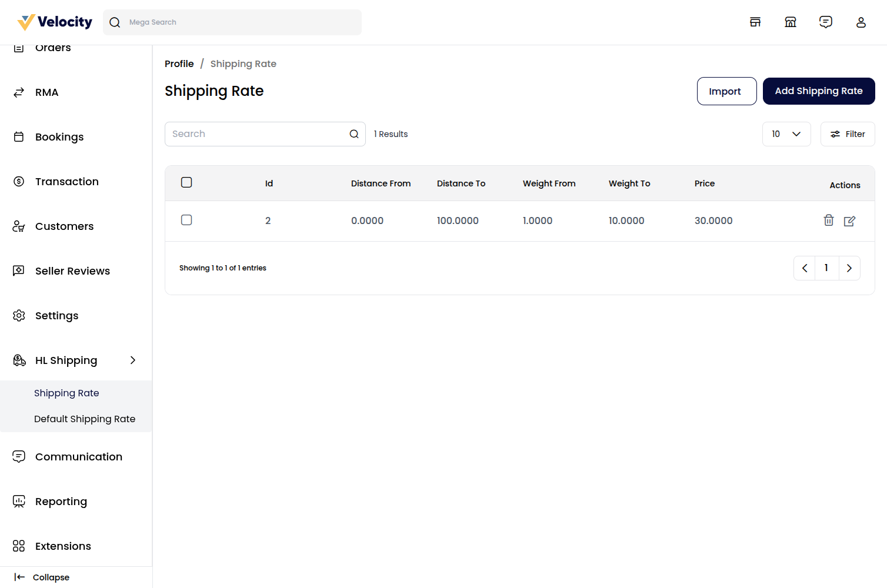Viewport: 887px width, 588px height.
Task: Click the user profile icon top right
Action: 861,22
